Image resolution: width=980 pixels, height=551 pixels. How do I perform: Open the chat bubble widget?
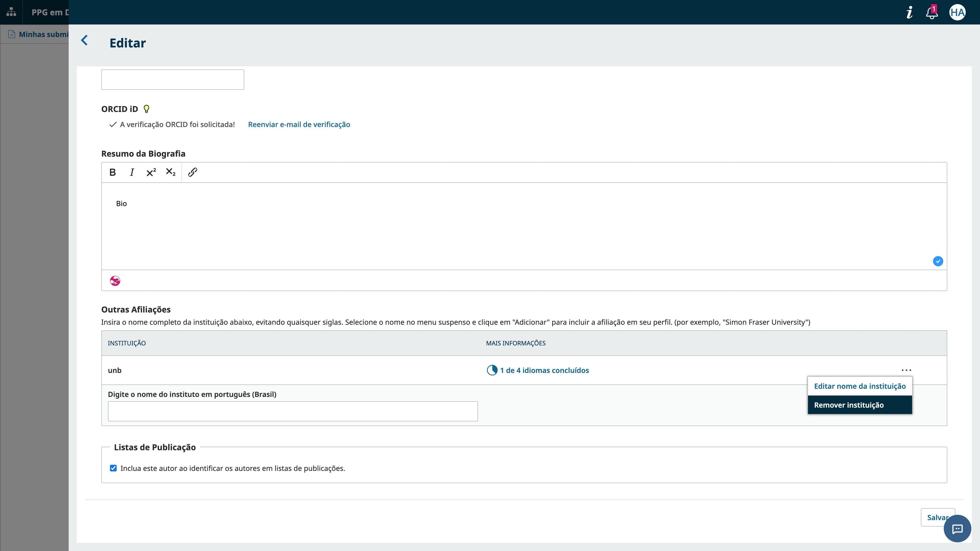coord(957,529)
